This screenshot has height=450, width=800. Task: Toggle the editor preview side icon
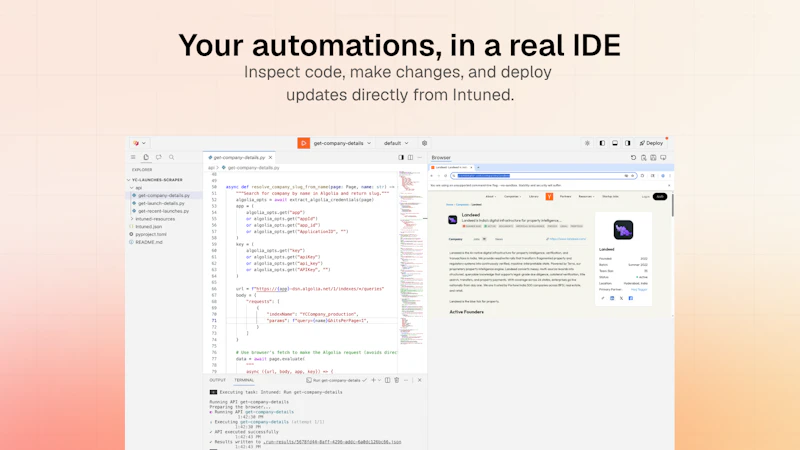pos(401,158)
